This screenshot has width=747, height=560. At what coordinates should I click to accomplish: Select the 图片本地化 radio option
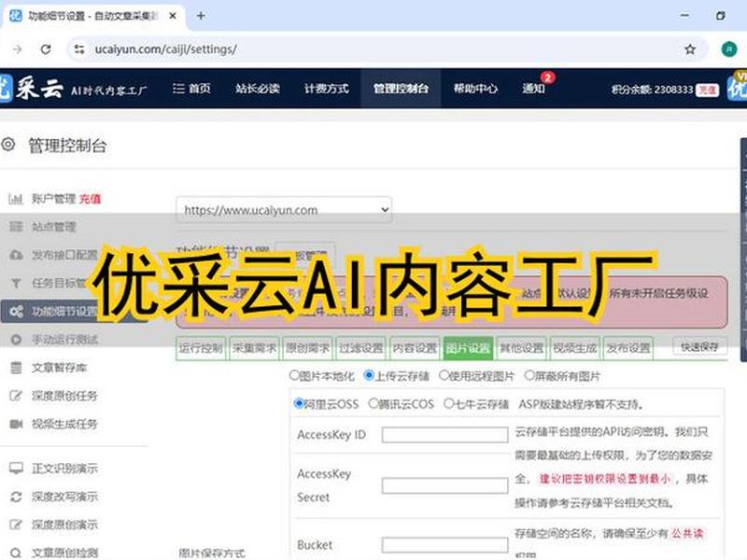coord(294,375)
